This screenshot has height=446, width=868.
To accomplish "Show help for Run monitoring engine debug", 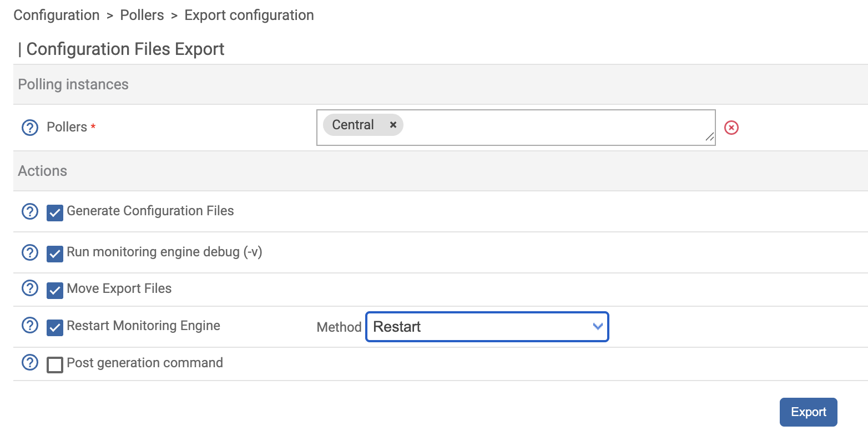I will [29, 252].
